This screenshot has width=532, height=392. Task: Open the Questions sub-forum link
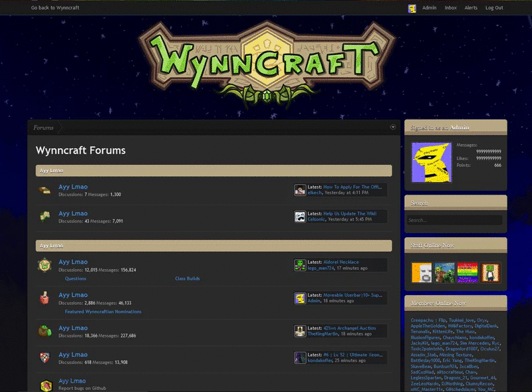[75, 278]
